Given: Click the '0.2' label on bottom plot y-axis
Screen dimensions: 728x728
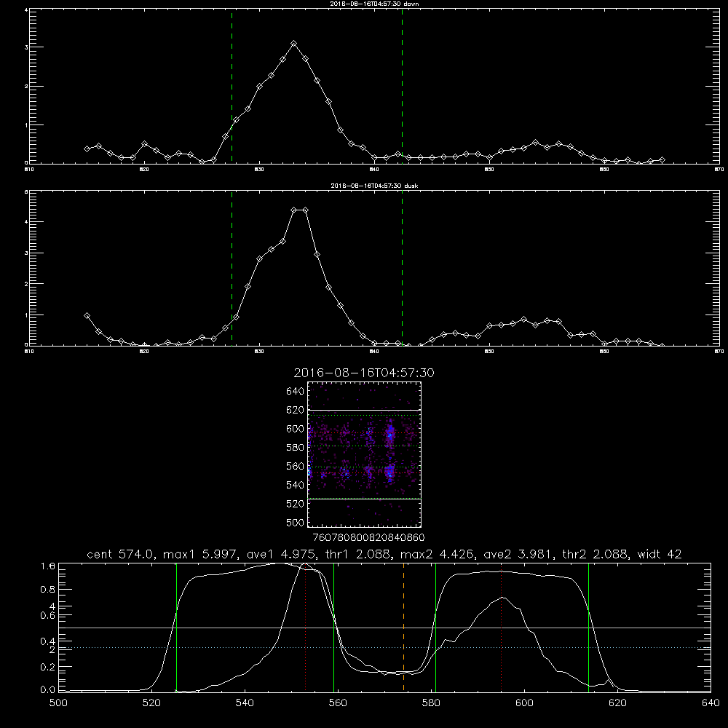Looking at the screenshot, I should pyautogui.click(x=48, y=667).
